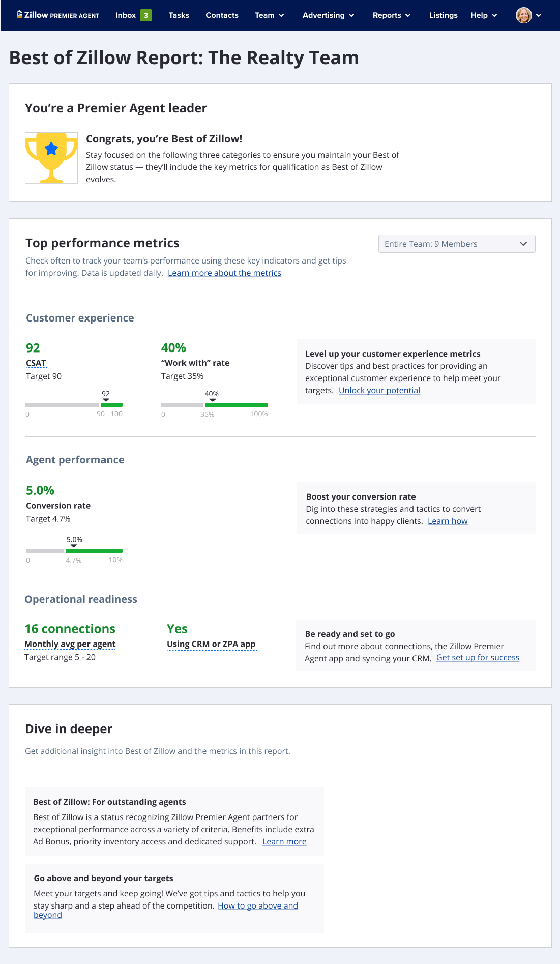Click the Dive in deeper heading

click(69, 729)
